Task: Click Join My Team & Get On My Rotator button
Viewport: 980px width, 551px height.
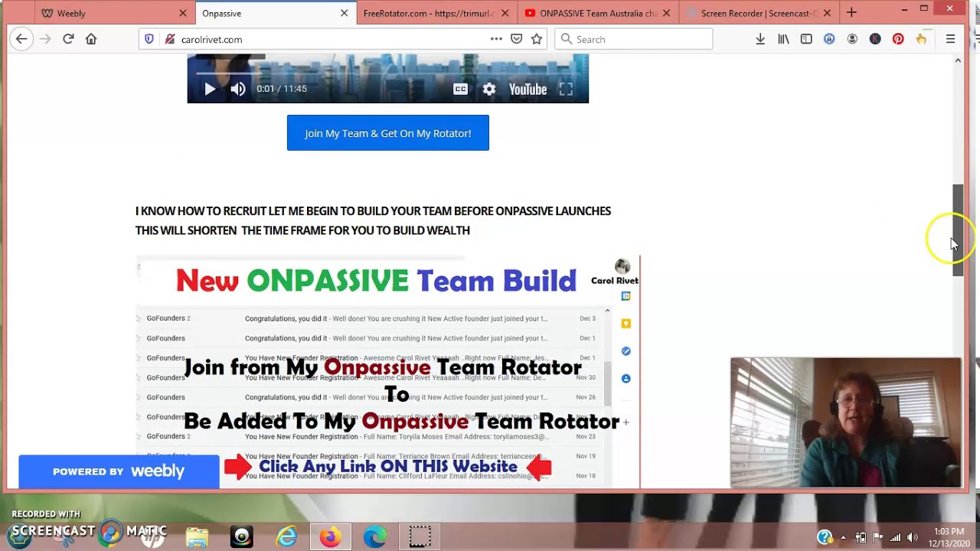Action: point(387,133)
